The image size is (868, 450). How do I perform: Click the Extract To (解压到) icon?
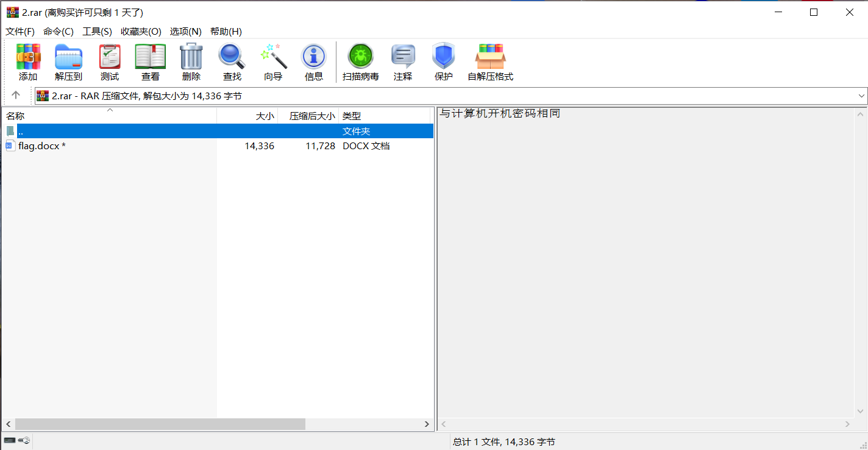[x=68, y=57]
